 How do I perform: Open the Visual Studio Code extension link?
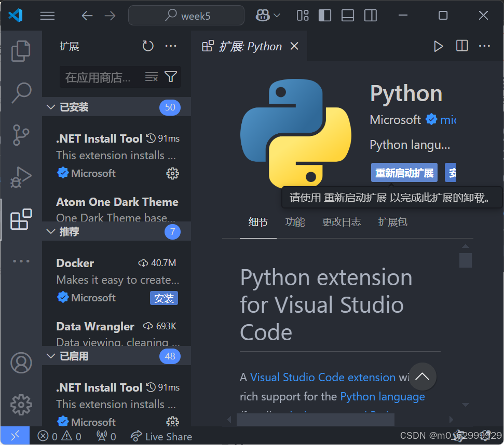[x=323, y=377]
